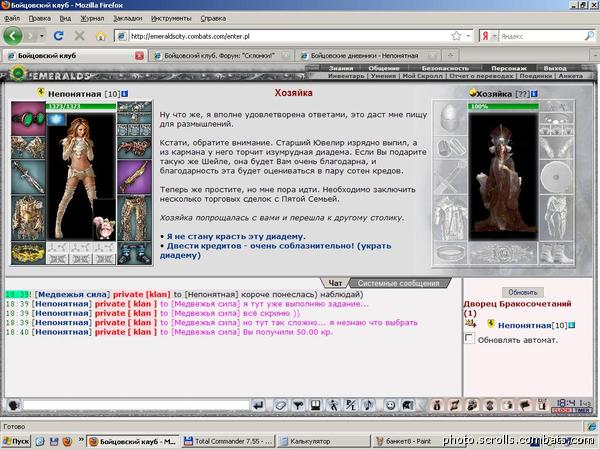Click the green 1373/1373 health bar
This screenshot has height=450, width=600.
point(81,106)
